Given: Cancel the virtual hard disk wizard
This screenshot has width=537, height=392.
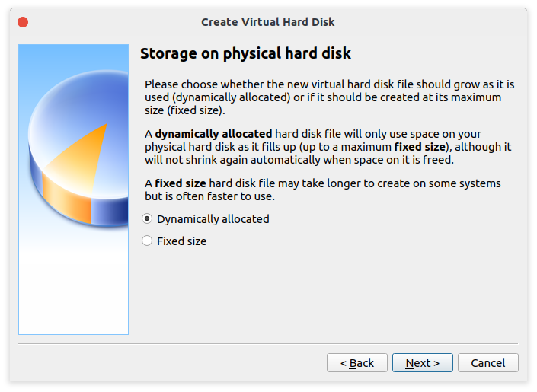Looking at the screenshot, I should click(488, 362).
